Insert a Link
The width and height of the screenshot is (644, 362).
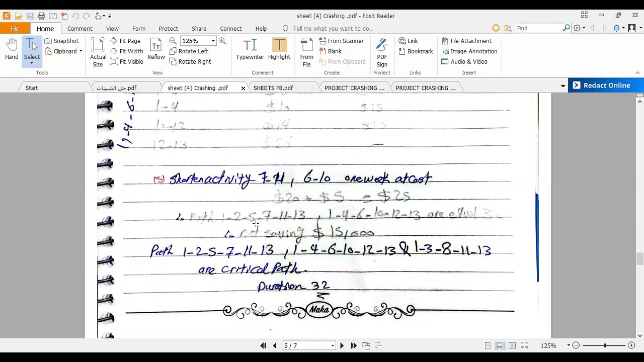click(408, 41)
